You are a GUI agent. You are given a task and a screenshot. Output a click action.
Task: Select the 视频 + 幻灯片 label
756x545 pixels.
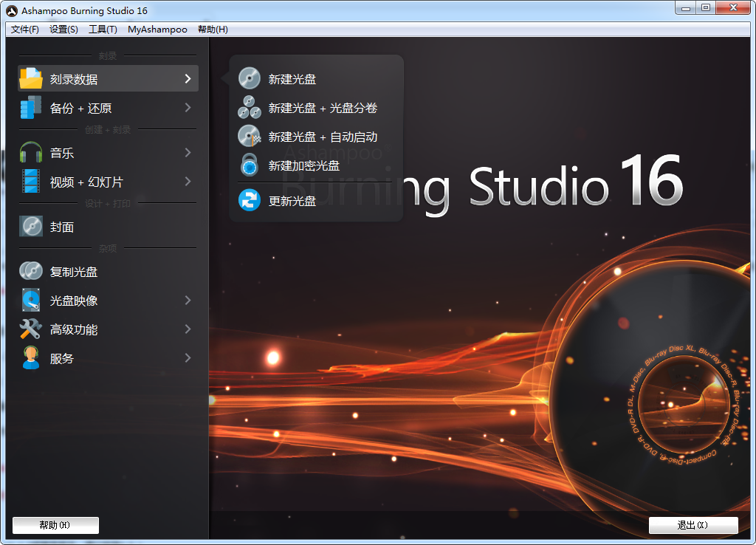tap(87, 182)
